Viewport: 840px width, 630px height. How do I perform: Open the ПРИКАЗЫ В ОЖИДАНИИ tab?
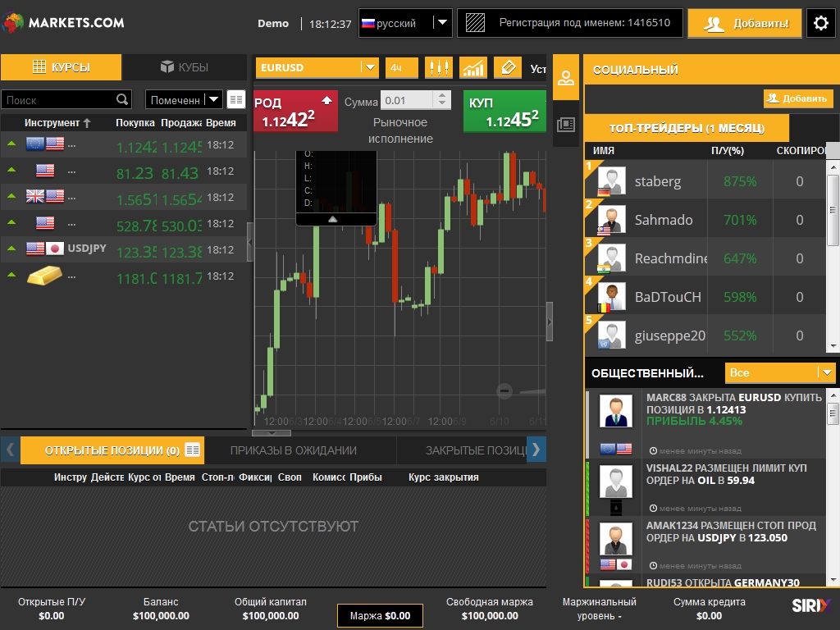coord(293,450)
